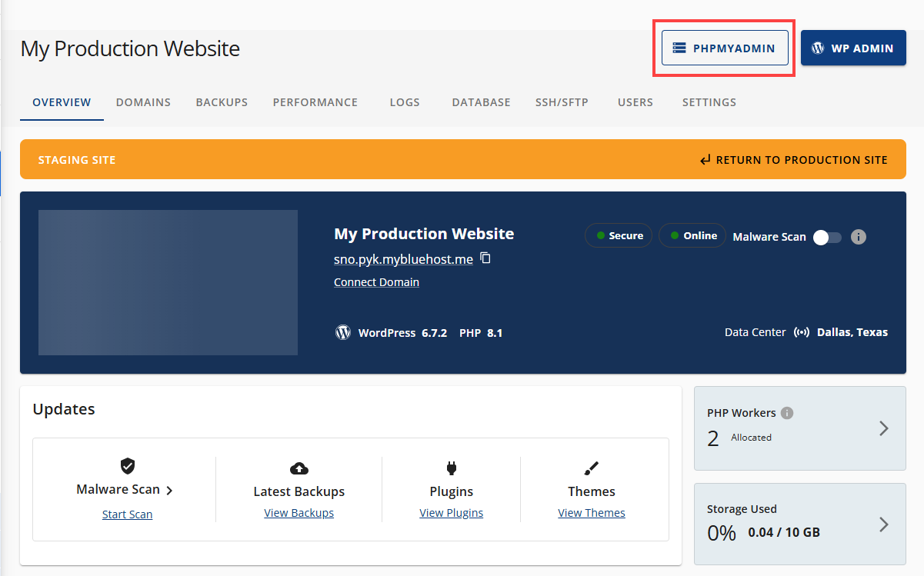Click the Online status badge
Image resolution: width=924 pixels, height=576 pixels.
[x=692, y=235]
